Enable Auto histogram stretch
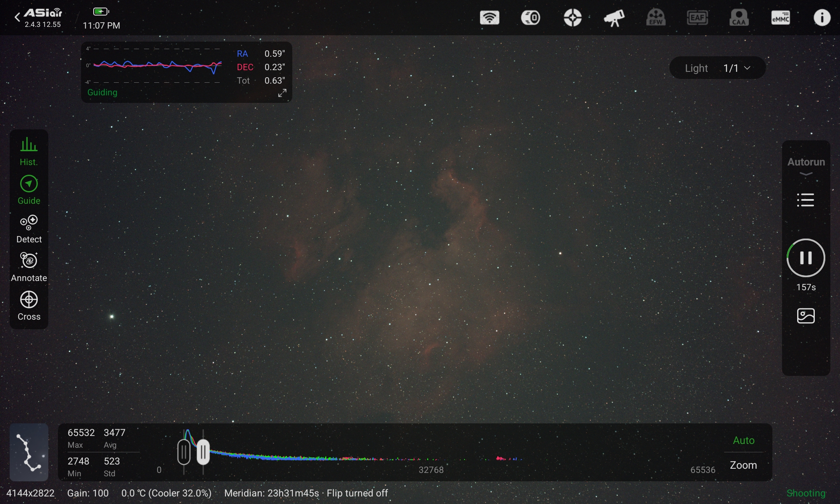This screenshot has height=504, width=840. pyautogui.click(x=743, y=440)
